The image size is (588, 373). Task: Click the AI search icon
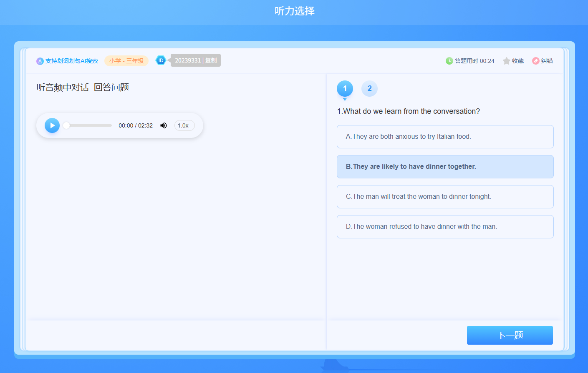coord(40,61)
